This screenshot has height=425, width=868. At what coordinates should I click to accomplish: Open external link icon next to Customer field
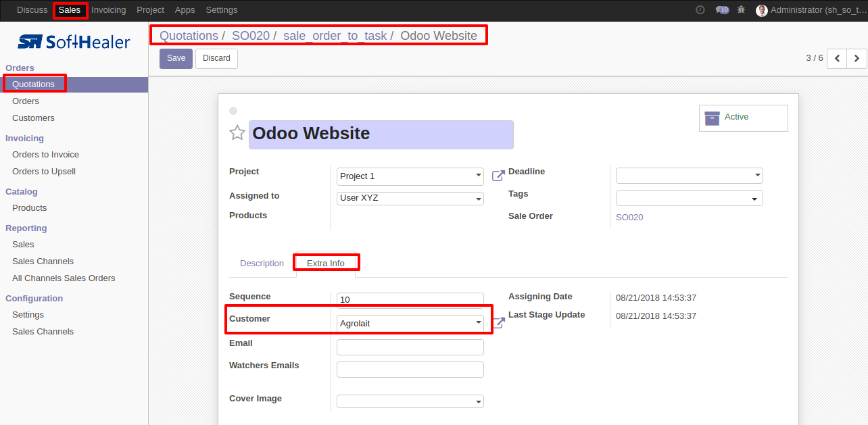pyautogui.click(x=498, y=323)
